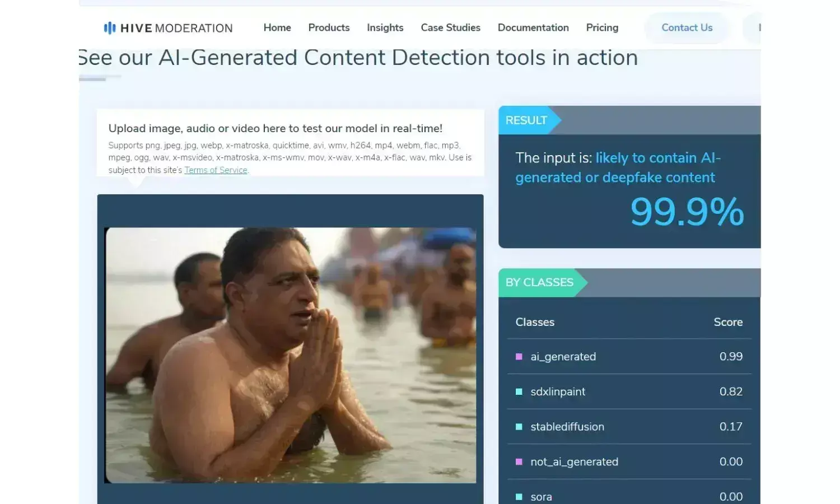The height and width of the screenshot is (504, 840).
Task: Open the Terms of Service link
Action: coord(216,170)
